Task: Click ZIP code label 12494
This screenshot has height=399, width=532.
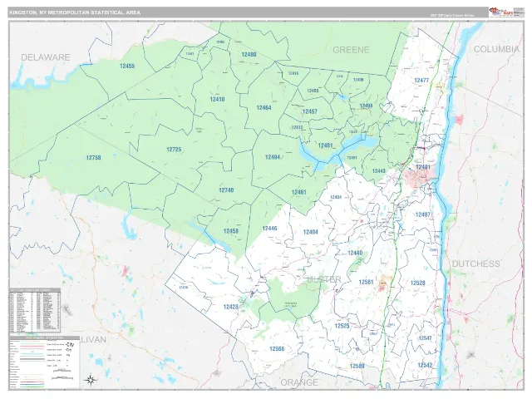Action: click(x=273, y=157)
